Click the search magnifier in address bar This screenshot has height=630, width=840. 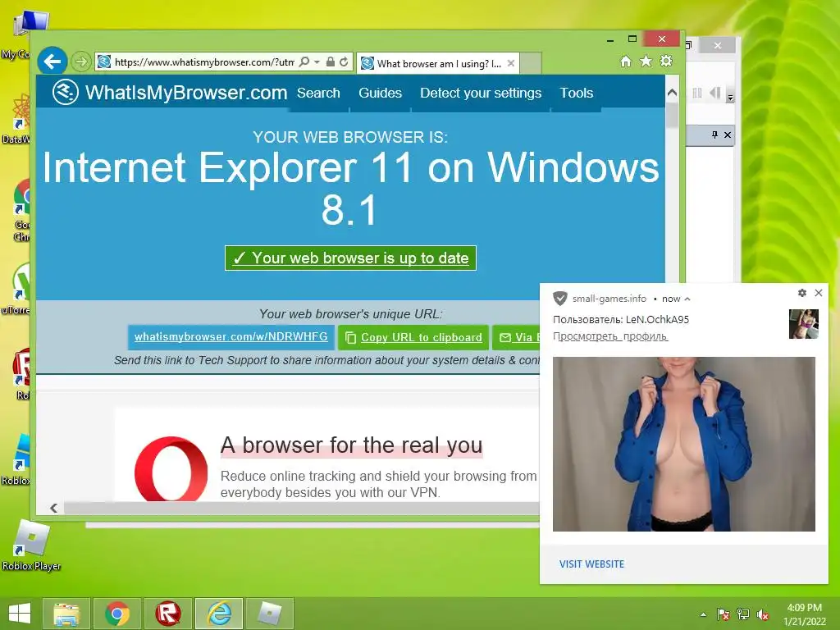304,62
